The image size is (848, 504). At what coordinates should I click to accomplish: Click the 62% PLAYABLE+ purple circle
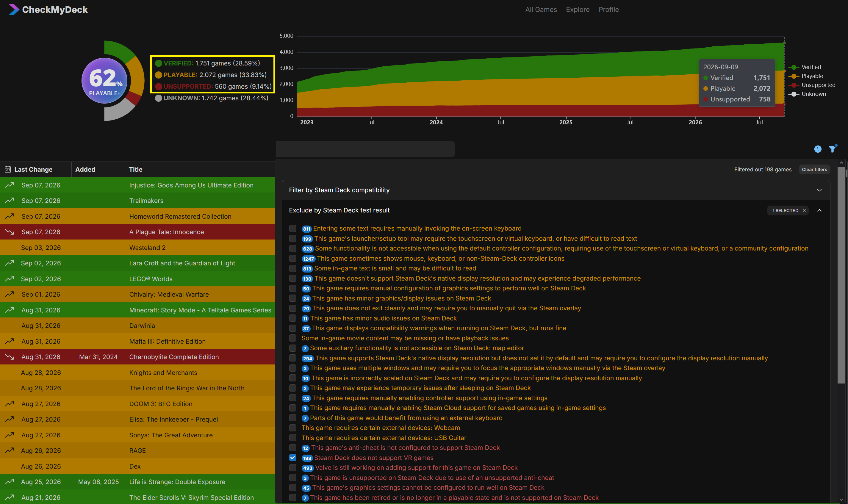[x=105, y=81]
